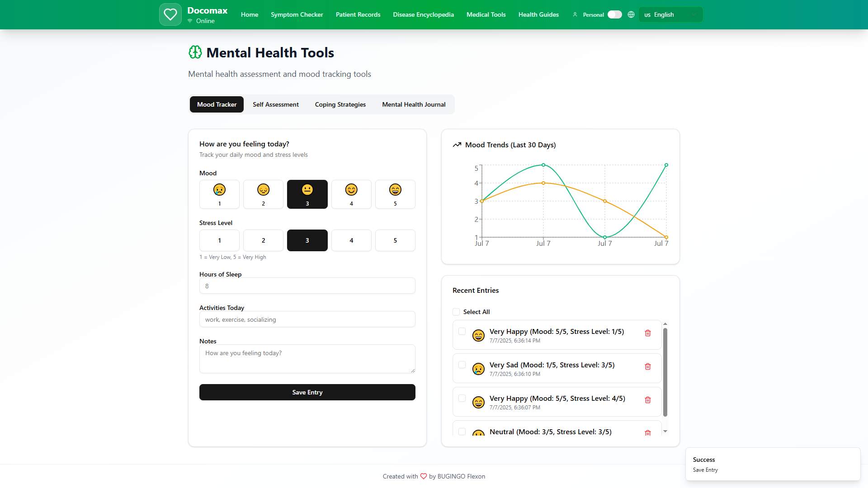The image size is (868, 488).
Task: Check the Very Sad entry checkbox
Action: pyautogui.click(x=462, y=365)
